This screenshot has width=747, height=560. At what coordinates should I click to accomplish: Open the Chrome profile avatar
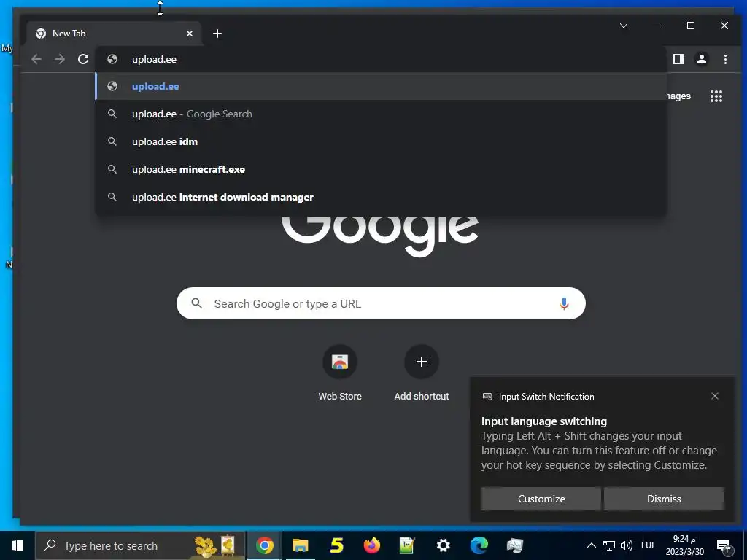[x=702, y=59]
